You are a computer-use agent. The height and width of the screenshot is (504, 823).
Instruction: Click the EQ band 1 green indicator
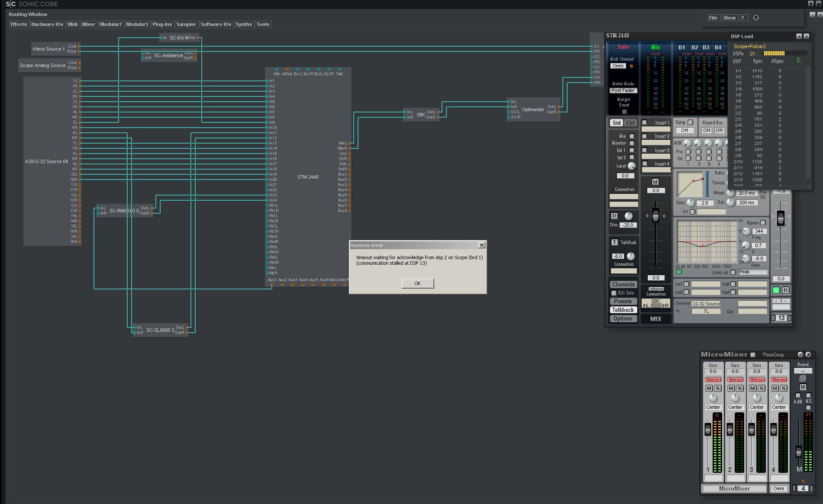[679, 272]
